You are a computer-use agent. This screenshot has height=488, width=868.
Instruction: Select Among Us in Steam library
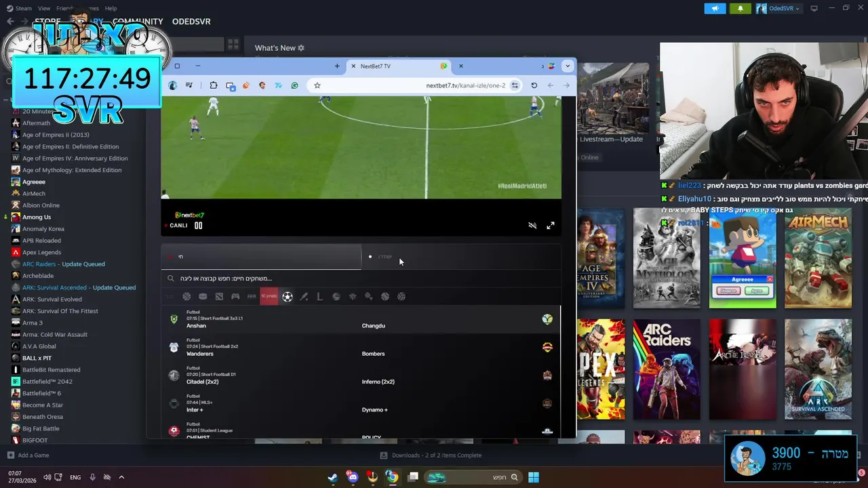pyautogui.click(x=37, y=217)
